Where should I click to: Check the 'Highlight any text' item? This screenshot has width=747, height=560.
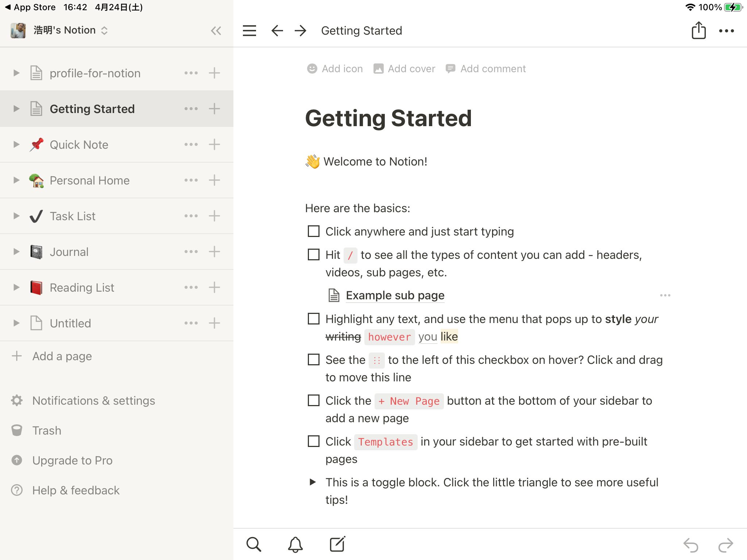(314, 319)
